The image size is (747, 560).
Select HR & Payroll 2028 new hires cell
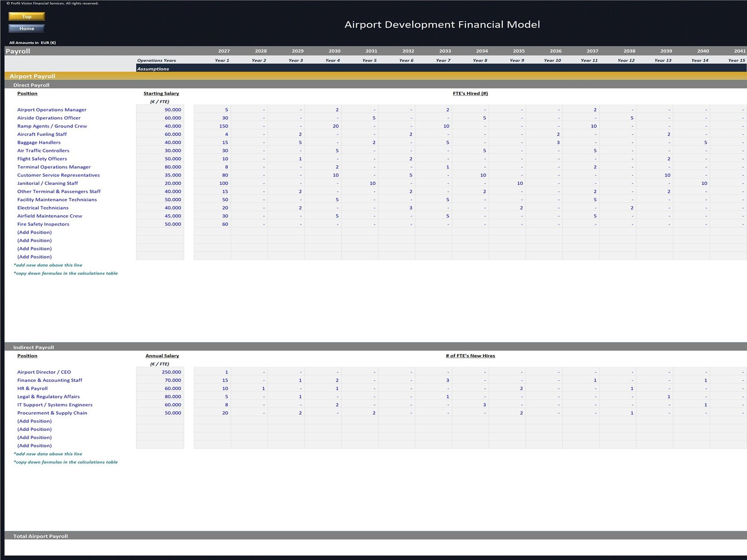click(249, 388)
